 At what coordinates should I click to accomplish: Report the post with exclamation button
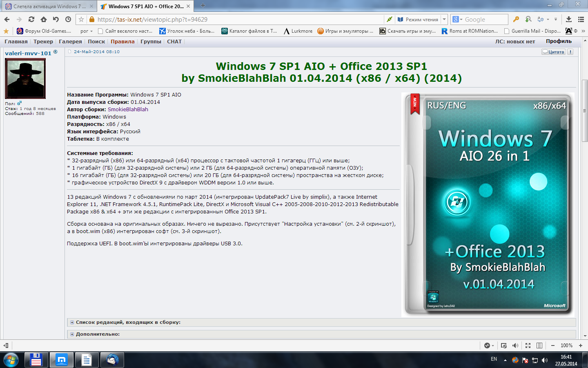click(570, 52)
